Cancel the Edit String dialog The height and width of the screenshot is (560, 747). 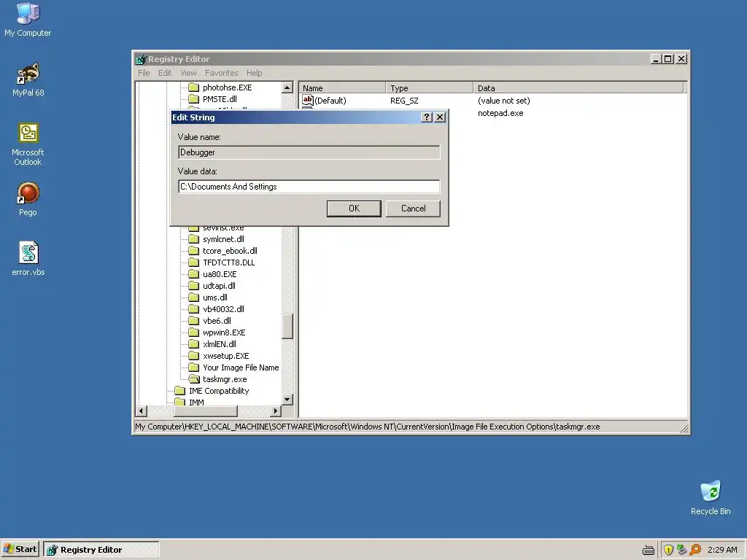[413, 208]
